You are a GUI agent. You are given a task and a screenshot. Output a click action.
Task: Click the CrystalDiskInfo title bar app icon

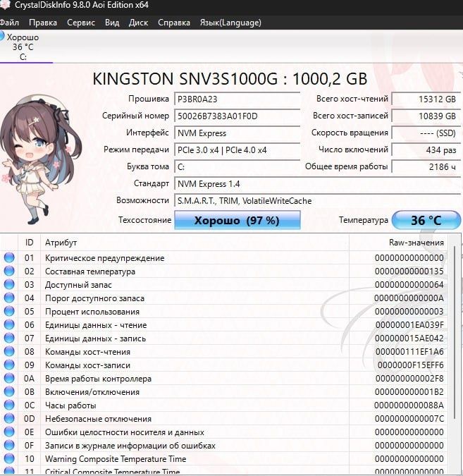coord(4,5)
